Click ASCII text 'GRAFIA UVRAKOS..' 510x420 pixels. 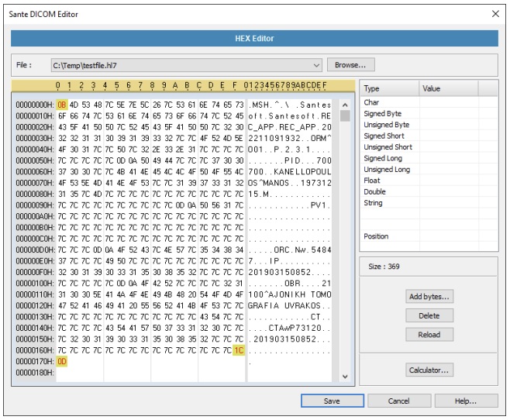[289, 305]
